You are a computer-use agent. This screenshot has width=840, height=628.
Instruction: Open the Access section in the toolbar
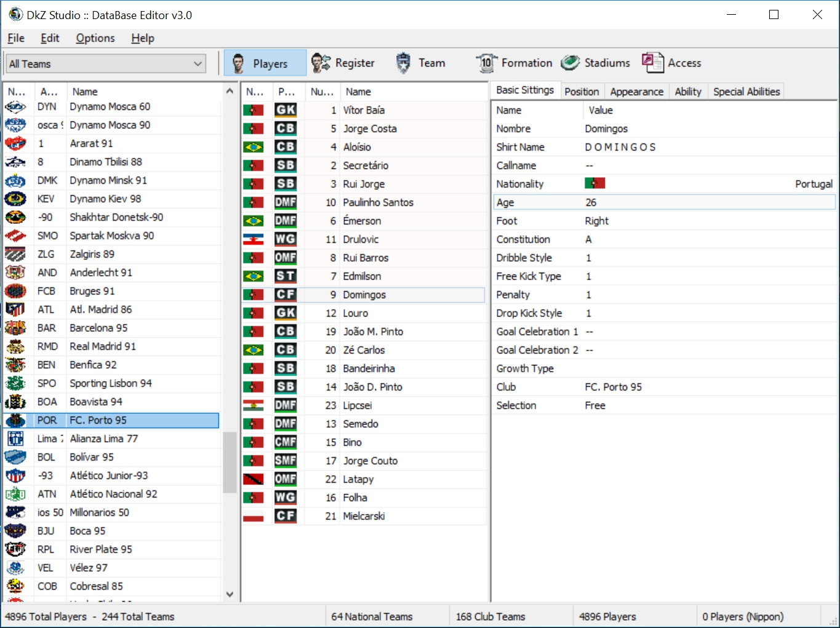[671, 63]
